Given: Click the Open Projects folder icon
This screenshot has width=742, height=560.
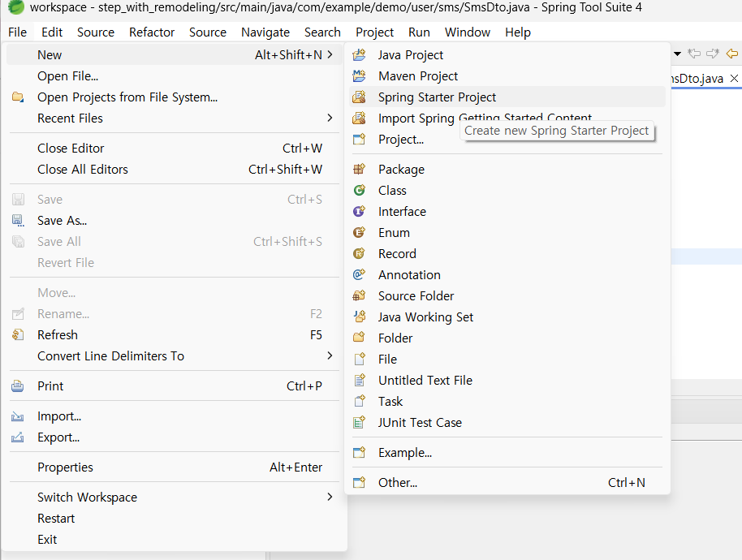Looking at the screenshot, I should click(x=18, y=97).
